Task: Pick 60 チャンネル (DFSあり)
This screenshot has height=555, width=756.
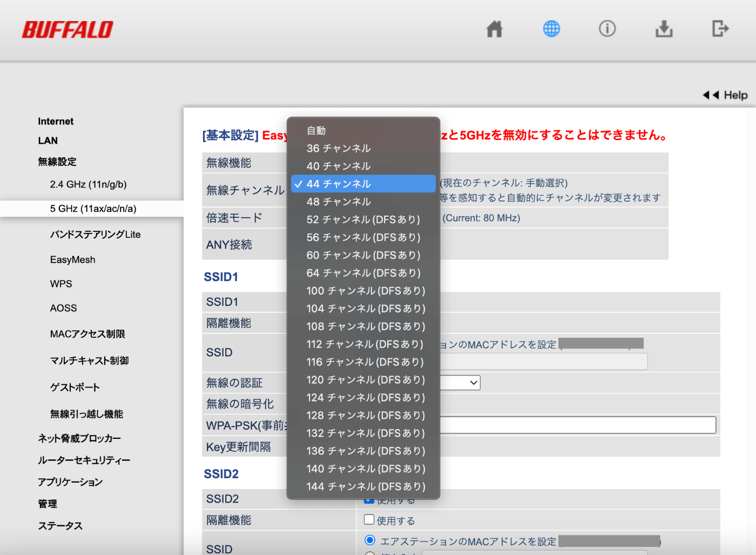Action: [363, 255]
